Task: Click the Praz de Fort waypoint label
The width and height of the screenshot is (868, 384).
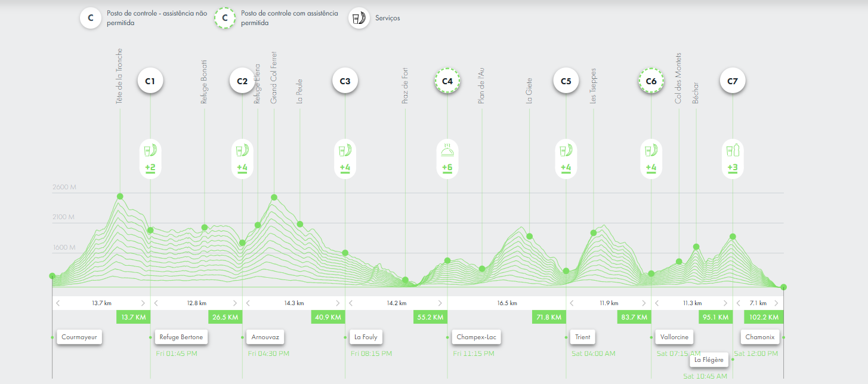Action: [x=405, y=86]
